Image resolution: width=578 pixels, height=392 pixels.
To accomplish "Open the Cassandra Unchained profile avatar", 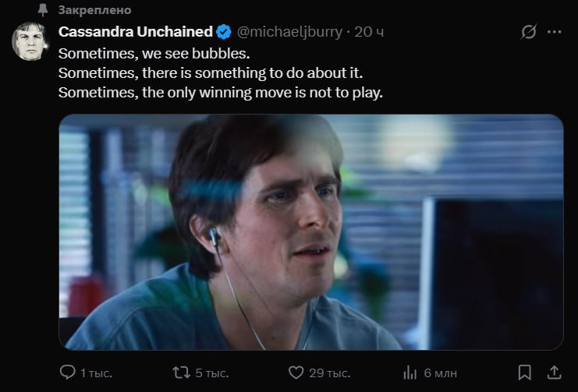I will (30, 42).
